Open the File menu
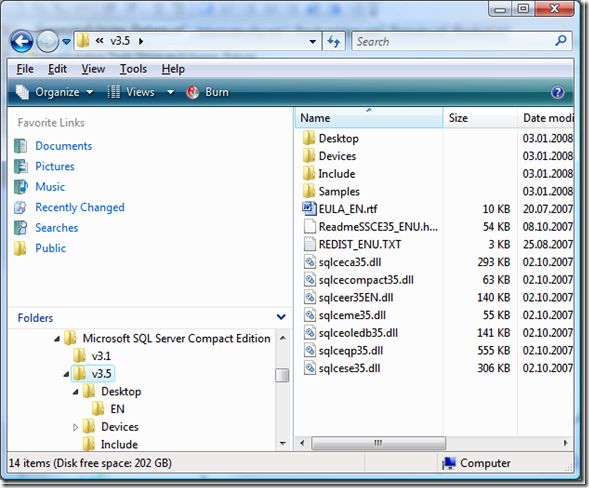 (25, 69)
